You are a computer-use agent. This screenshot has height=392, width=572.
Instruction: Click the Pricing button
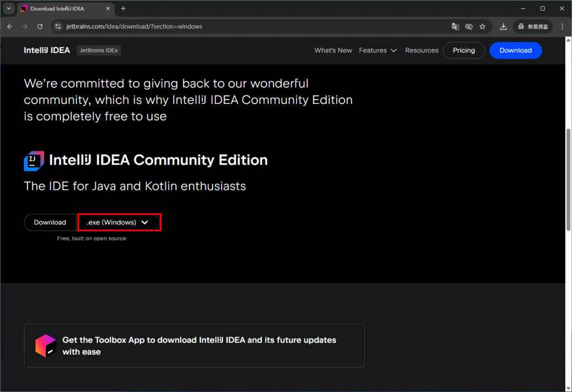[464, 50]
